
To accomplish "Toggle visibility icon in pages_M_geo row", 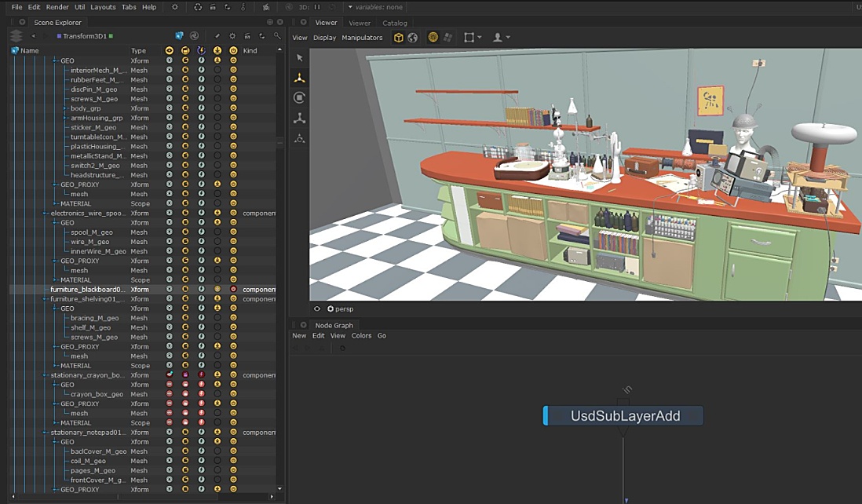I will [x=170, y=470].
